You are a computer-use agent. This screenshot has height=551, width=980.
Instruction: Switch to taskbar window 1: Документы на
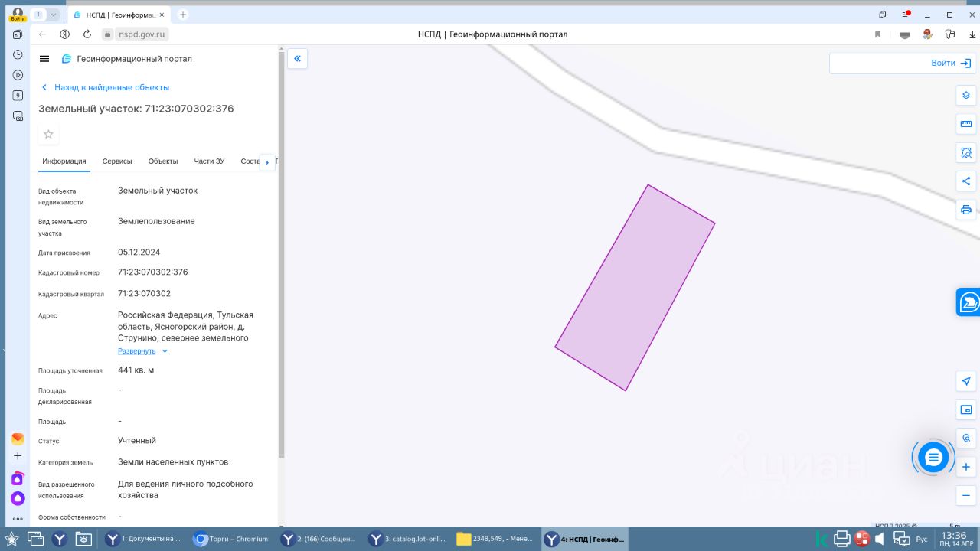coord(144,539)
